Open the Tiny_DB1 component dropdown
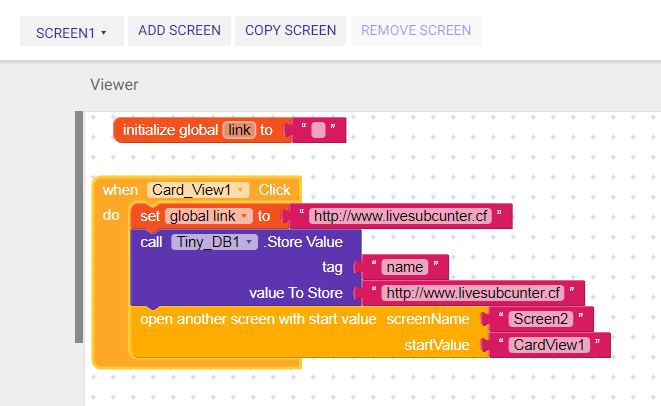Viewport: 661px width, 406px height. [214, 242]
